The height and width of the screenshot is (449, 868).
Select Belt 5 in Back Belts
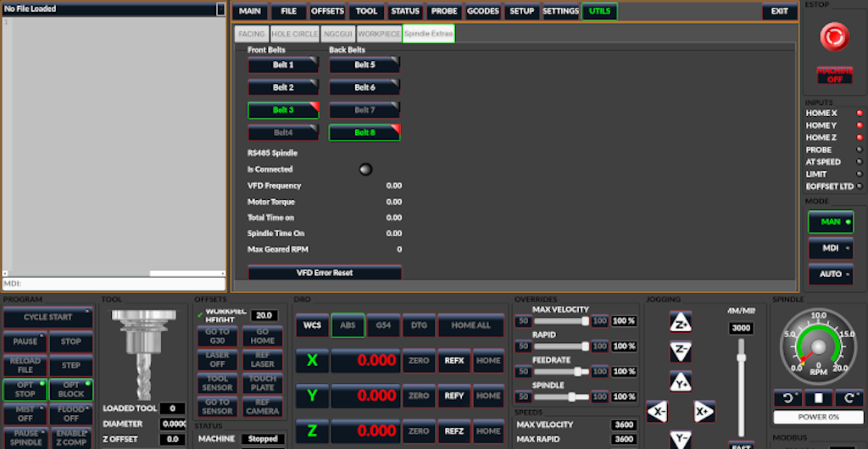(364, 64)
